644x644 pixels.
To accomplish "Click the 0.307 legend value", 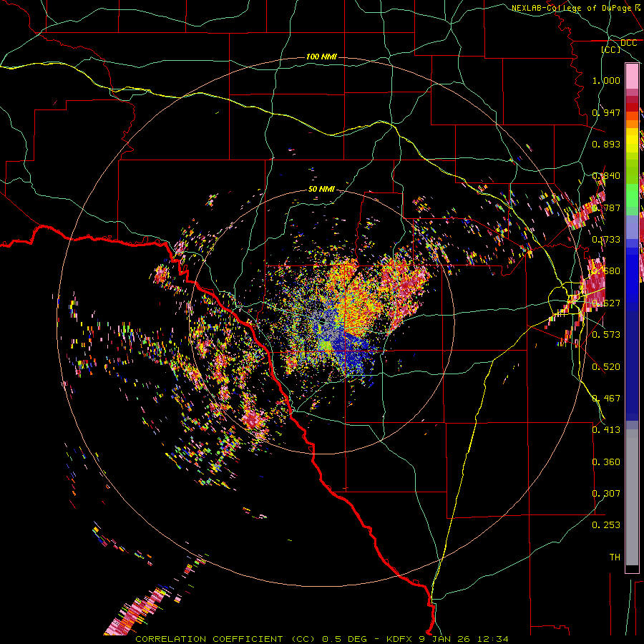I will [606, 494].
